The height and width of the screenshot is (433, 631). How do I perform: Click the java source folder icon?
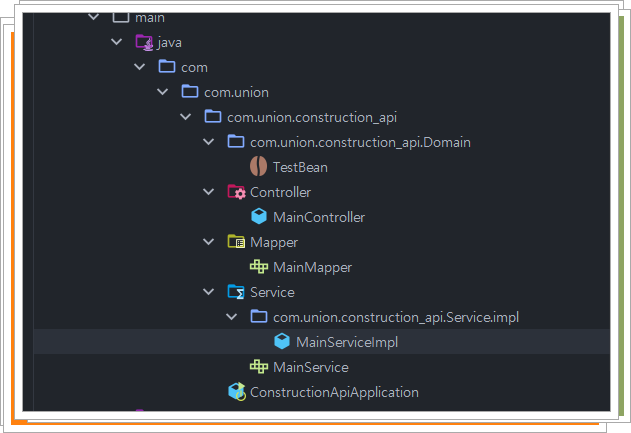144,42
